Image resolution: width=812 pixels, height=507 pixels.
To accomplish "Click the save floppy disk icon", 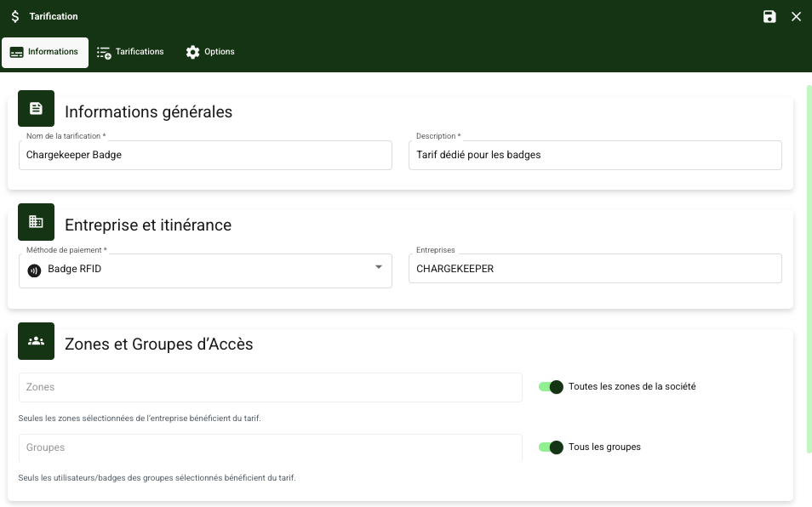I will pyautogui.click(x=769, y=17).
